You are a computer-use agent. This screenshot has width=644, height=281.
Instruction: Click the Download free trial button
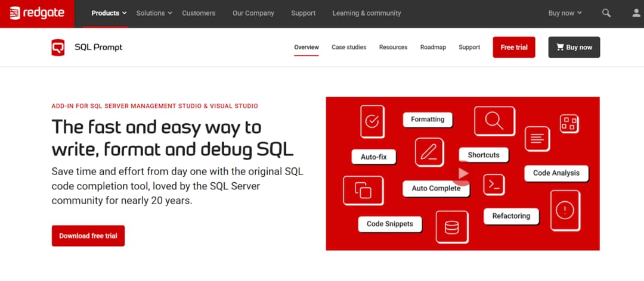pos(88,236)
